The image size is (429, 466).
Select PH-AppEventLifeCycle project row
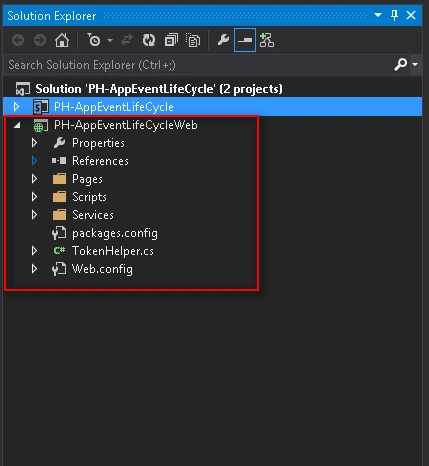pos(212,107)
